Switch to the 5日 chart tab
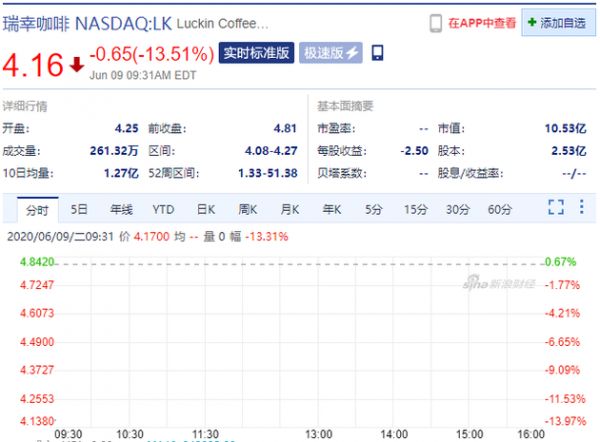This screenshot has width=600, height=442. (x=79, y=209)
